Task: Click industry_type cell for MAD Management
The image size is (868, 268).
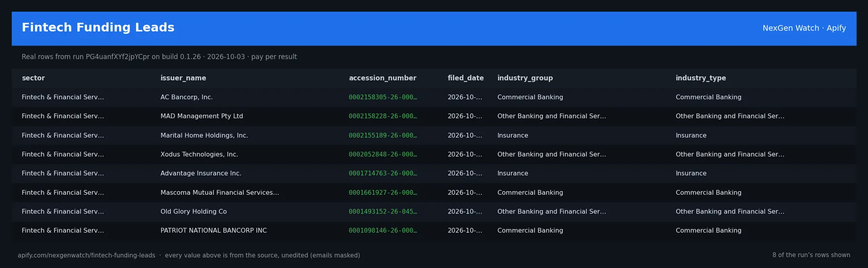Action: coord(730,116)
